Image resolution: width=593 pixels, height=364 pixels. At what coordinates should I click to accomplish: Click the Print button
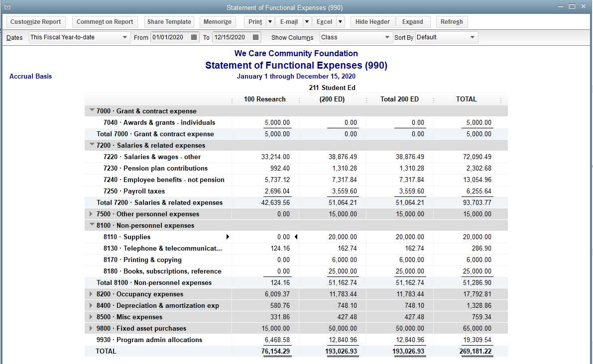tap(255, 22)
